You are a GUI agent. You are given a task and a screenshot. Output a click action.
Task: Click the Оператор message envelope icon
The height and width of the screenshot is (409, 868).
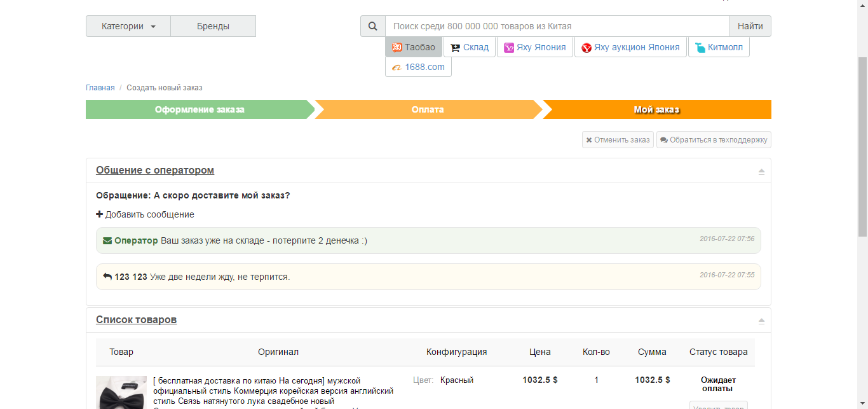coord(107,241)
